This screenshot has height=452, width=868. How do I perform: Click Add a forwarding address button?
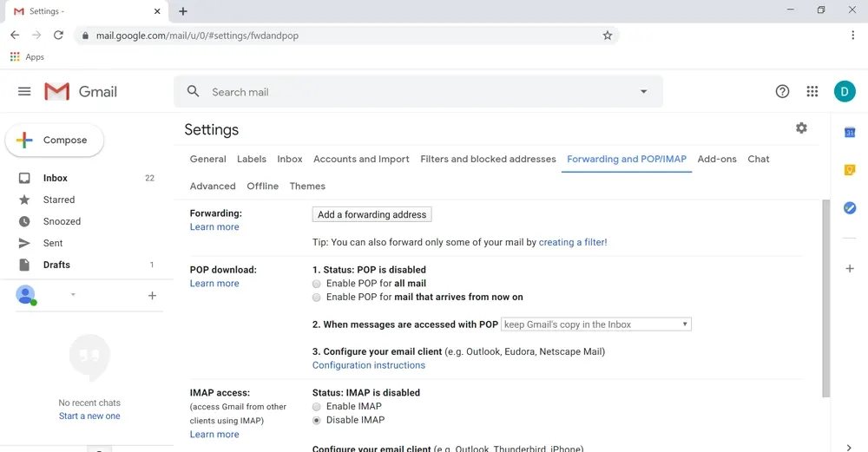(x=372, y=214)
